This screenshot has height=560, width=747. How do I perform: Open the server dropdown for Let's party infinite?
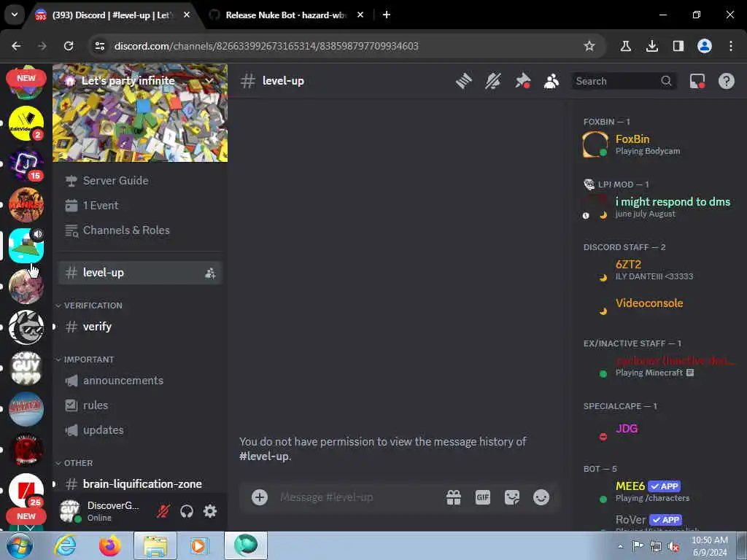[x=209, y=80]
